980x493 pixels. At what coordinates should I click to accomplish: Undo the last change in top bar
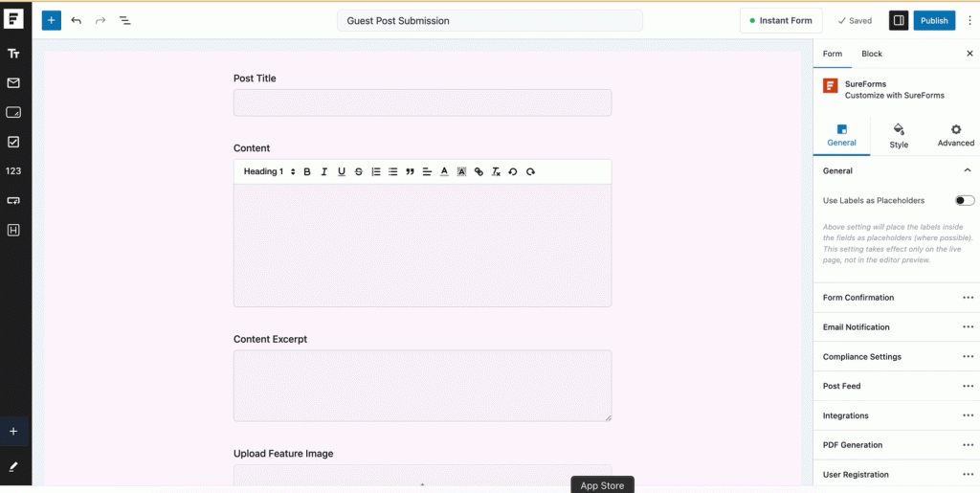tap(77, 21)
